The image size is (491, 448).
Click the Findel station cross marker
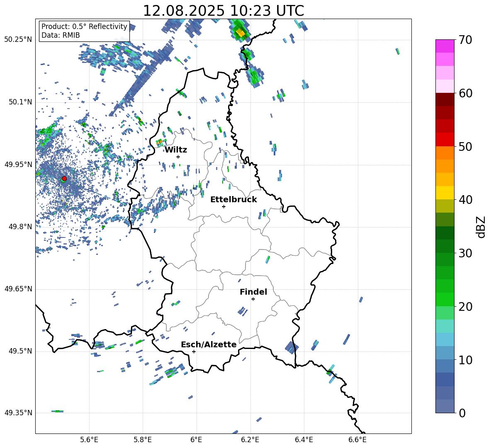[x=253, y=299]
